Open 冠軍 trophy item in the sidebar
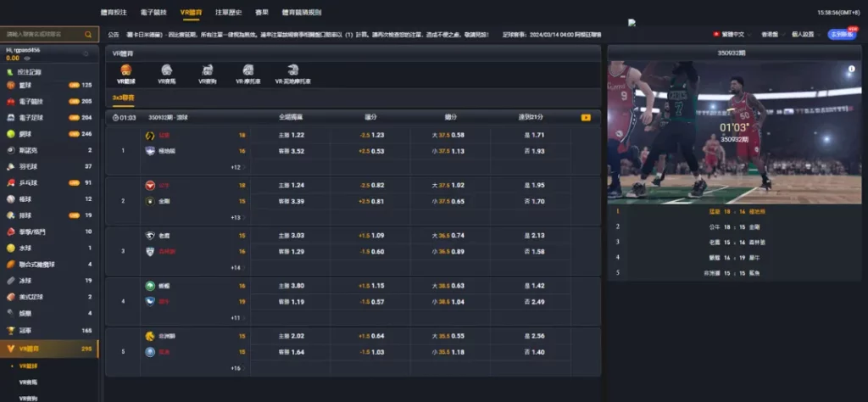Screen dimensions: 868x402 pyautogui.click(x=49, y=331)
